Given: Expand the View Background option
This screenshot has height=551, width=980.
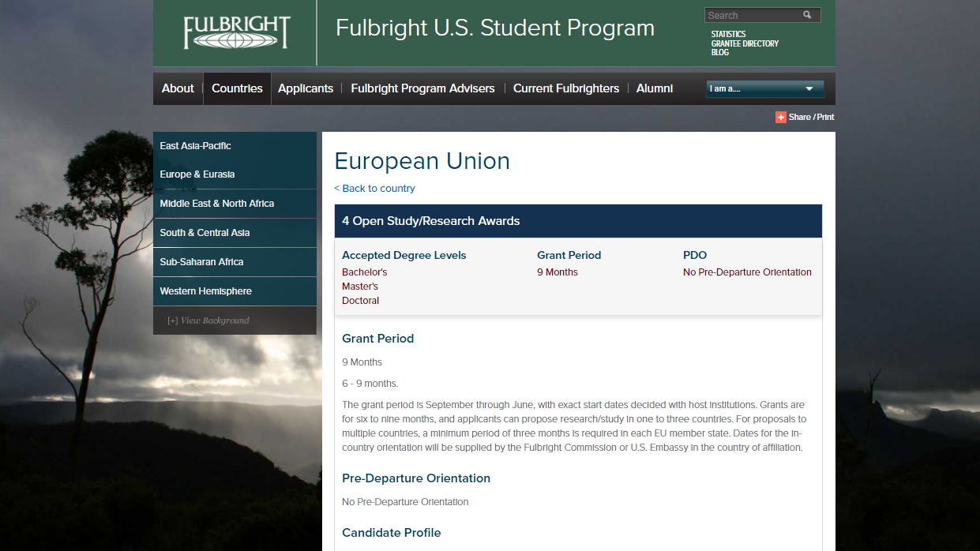Looking at the screenshot, I should click(x=208, y=320).
